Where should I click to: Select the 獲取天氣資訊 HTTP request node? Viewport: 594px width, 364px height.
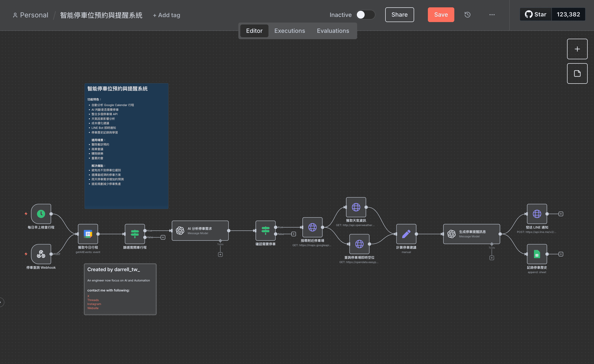coord(356,207)
